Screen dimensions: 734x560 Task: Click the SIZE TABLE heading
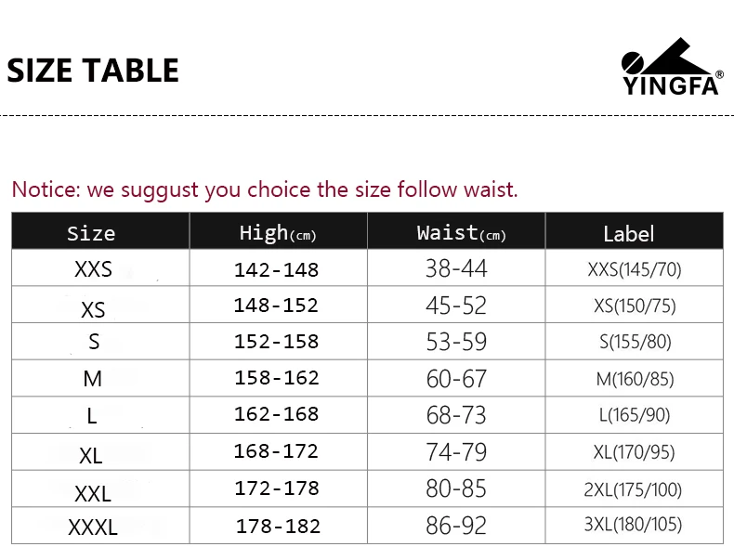93,71
